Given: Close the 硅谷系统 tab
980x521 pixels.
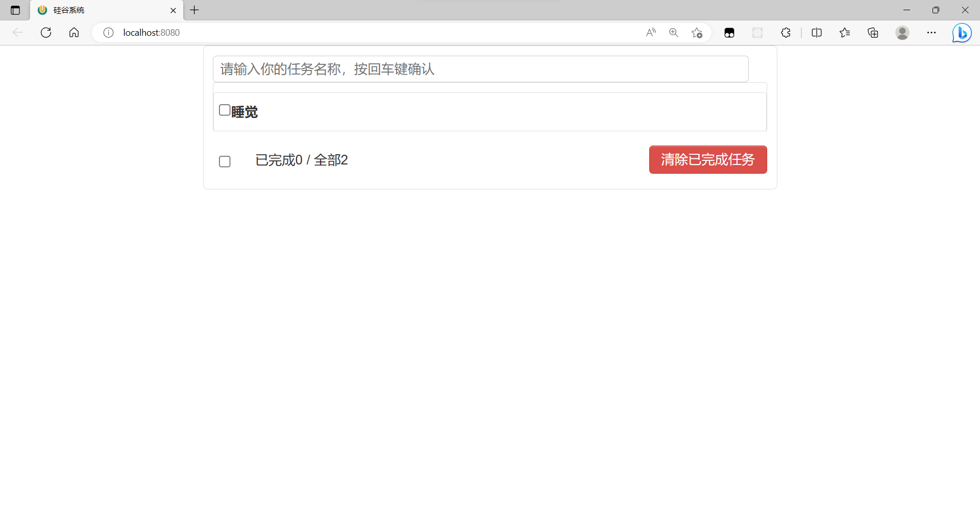Looking at the screenshot, I should [x=173, y=10].
